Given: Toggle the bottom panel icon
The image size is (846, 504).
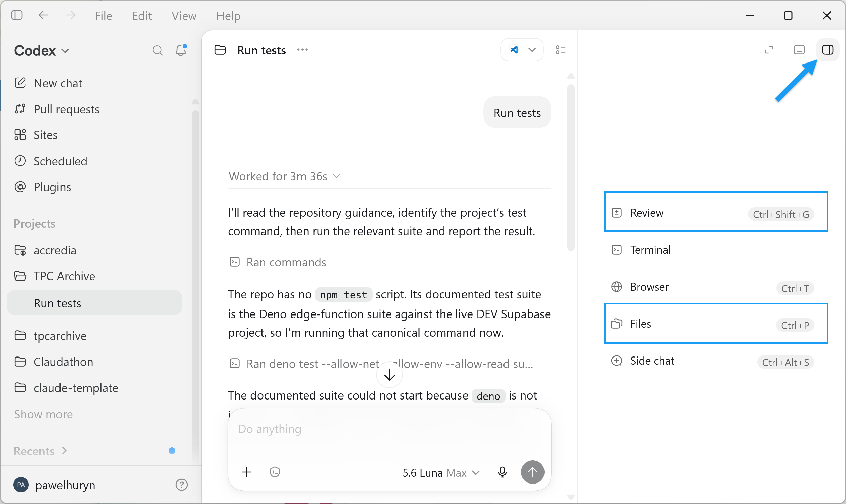Looking at the screenshot, I should [x=799, y=50].
